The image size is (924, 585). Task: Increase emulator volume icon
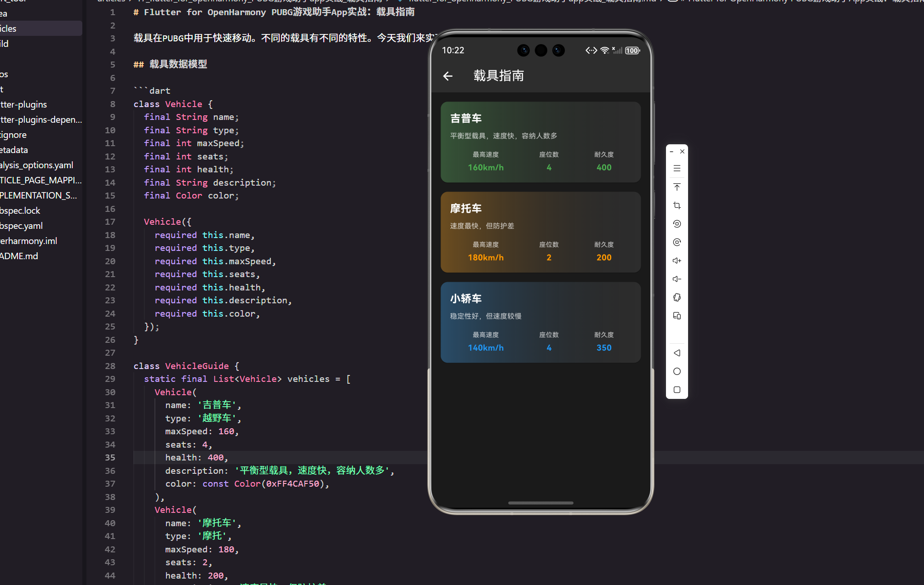pos(677,261)
